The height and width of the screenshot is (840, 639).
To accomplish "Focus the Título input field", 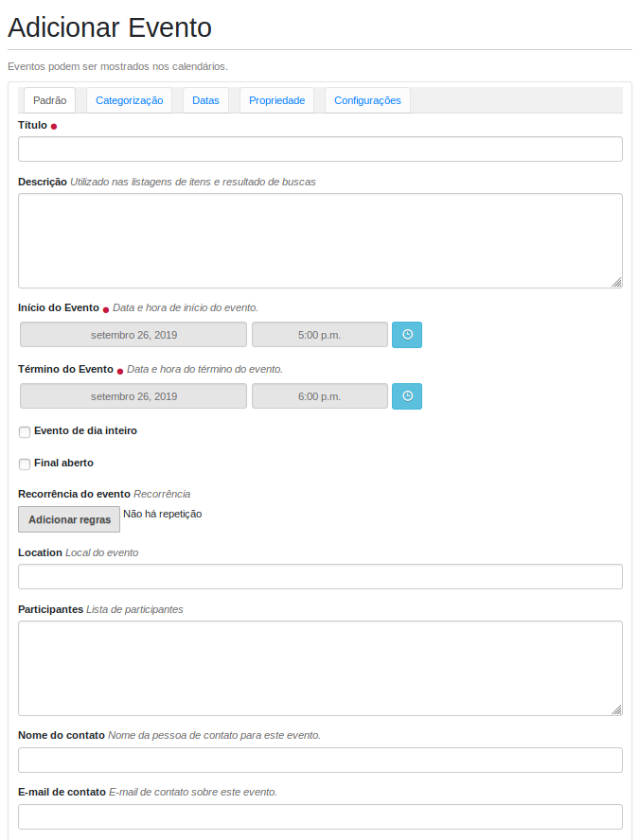I will pos(320,149).
